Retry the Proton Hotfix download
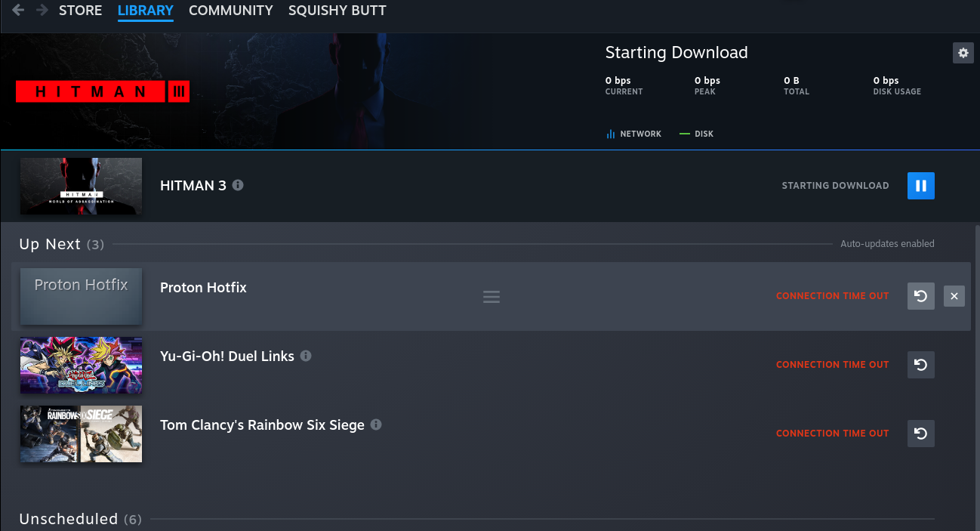 click(920, 295)
